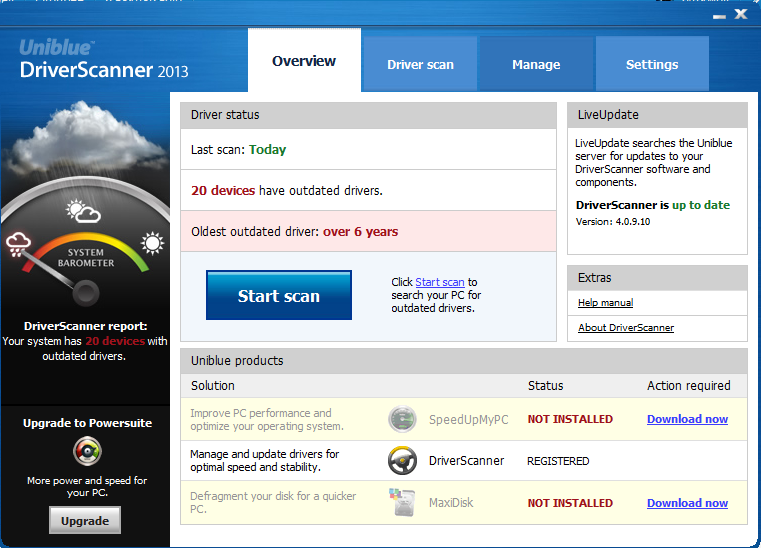Click the 'DriverScanner is up to date' text
761x548 pixels.
(x=653, y=205)
